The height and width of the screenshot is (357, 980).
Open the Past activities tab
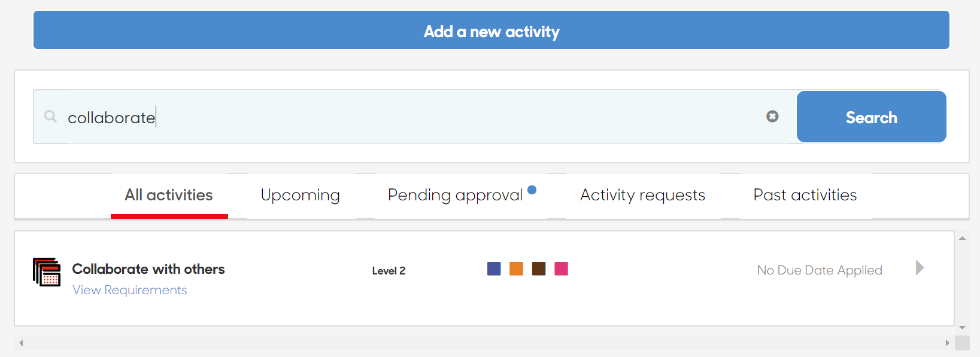pos(805,196)
